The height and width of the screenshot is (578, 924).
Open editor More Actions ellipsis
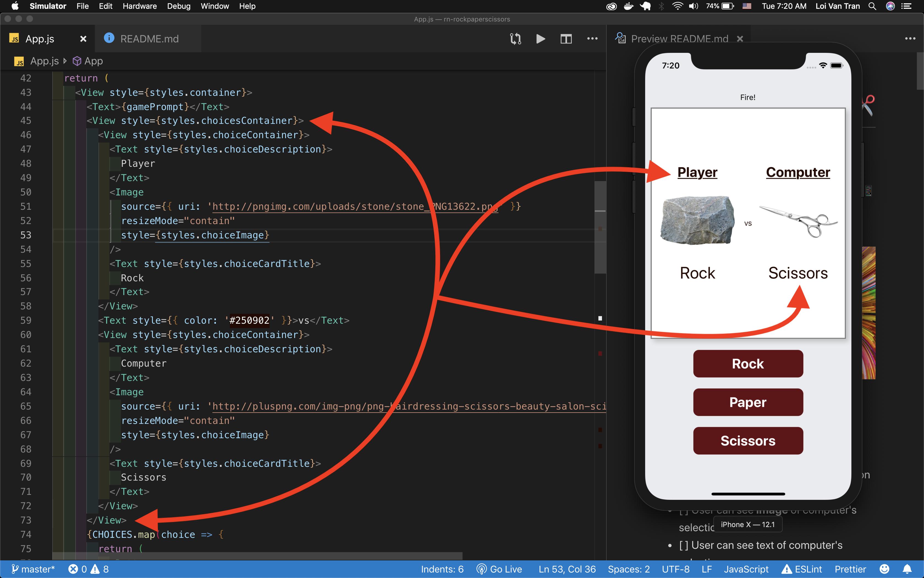592,38
